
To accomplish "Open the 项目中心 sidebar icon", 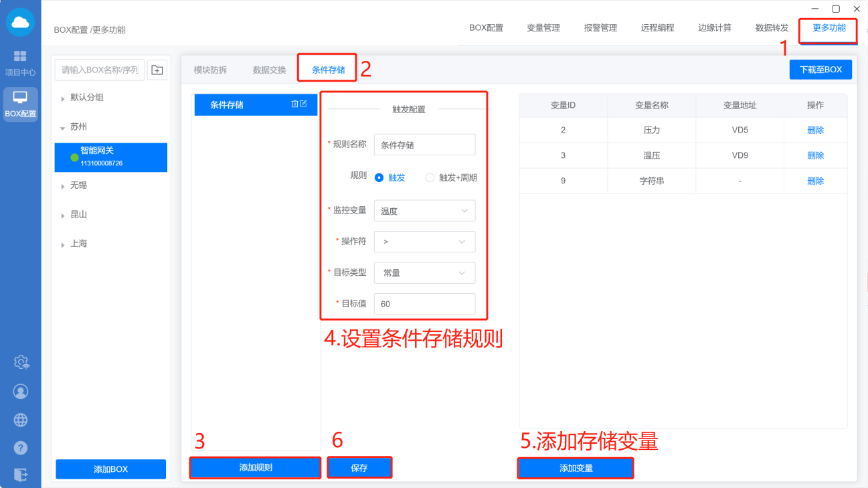I will click(21, 63).
